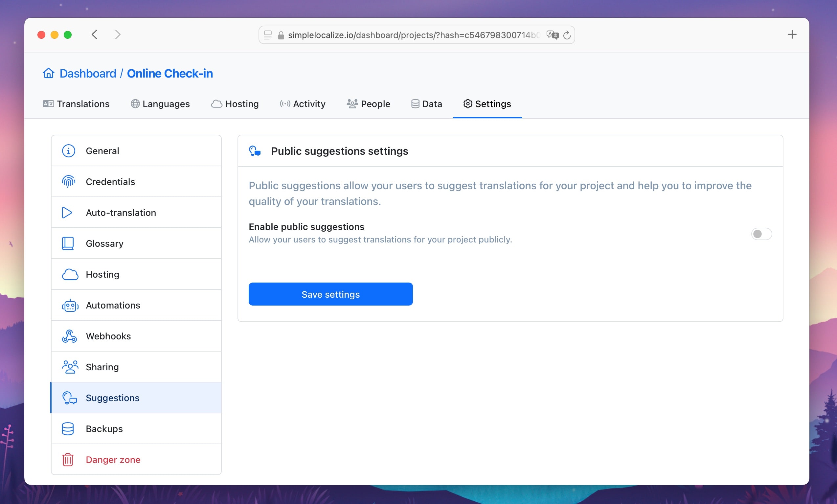837x504 pixels.
Task: Click the Danger zone trash icon
Action: pyautogui.click(x=68, y=460)
